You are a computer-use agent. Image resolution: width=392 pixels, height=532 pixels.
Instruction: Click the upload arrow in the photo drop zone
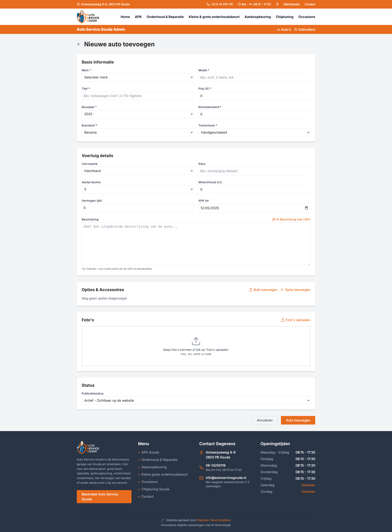click(196, 341)
